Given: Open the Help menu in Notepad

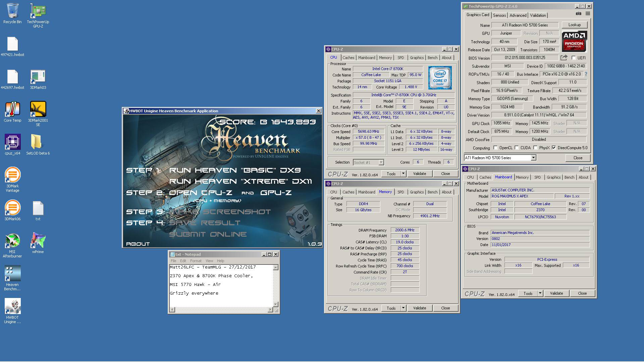Looking at the screenshot, I should (220, 261).
